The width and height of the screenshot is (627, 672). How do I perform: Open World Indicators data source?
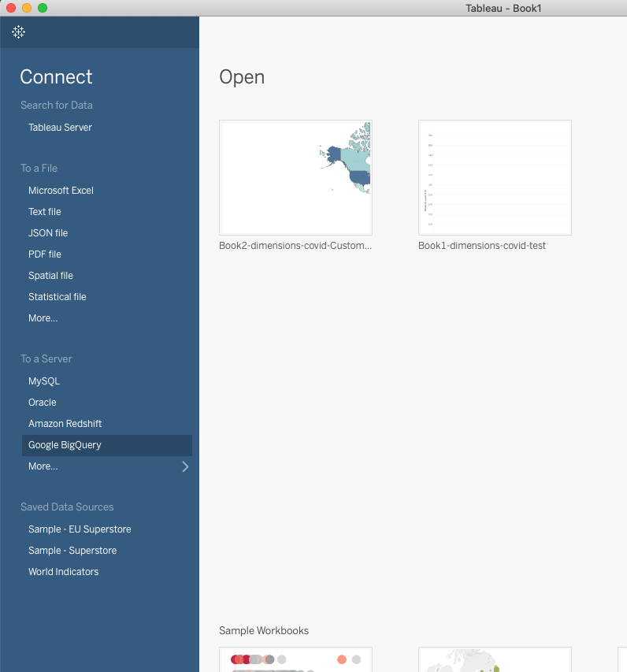[x=64, y=572]
